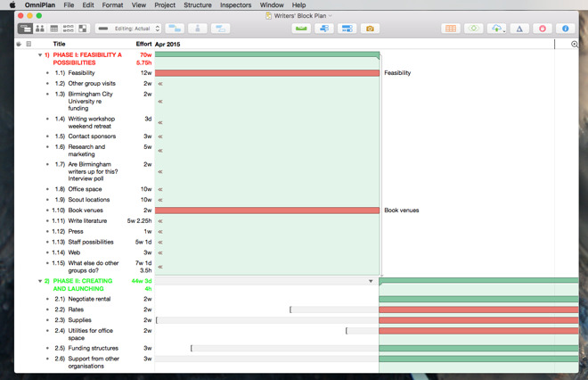This screenshot has width=588, height=380.
Task: Open the Editing: Actual dropdown
Action: coord(127,29)
